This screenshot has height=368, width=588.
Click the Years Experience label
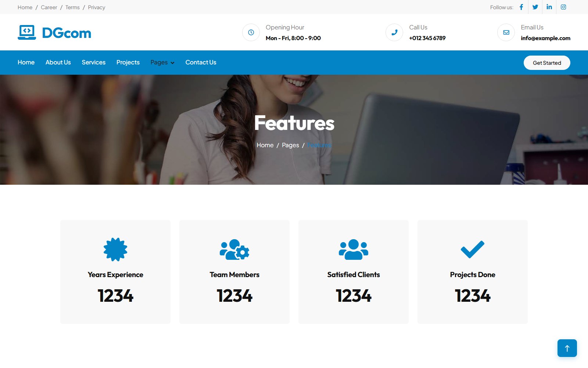click(115, 275)
